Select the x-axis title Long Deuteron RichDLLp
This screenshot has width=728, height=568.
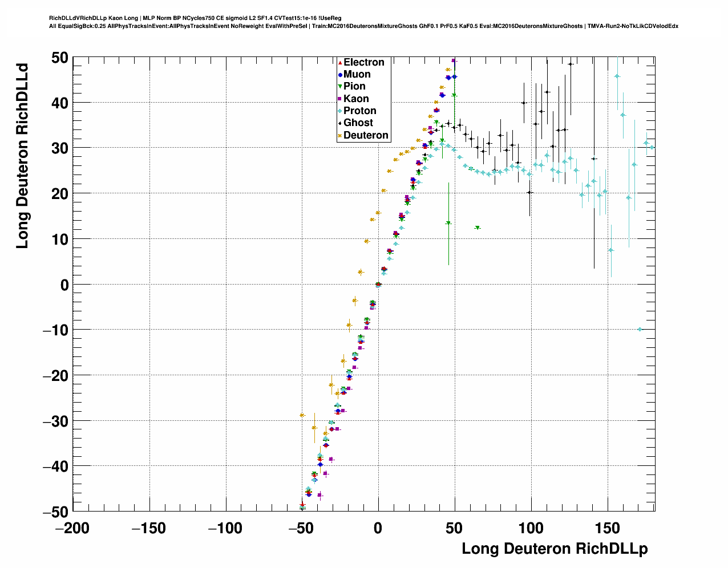pyautogui.click(x=555, y=549)
